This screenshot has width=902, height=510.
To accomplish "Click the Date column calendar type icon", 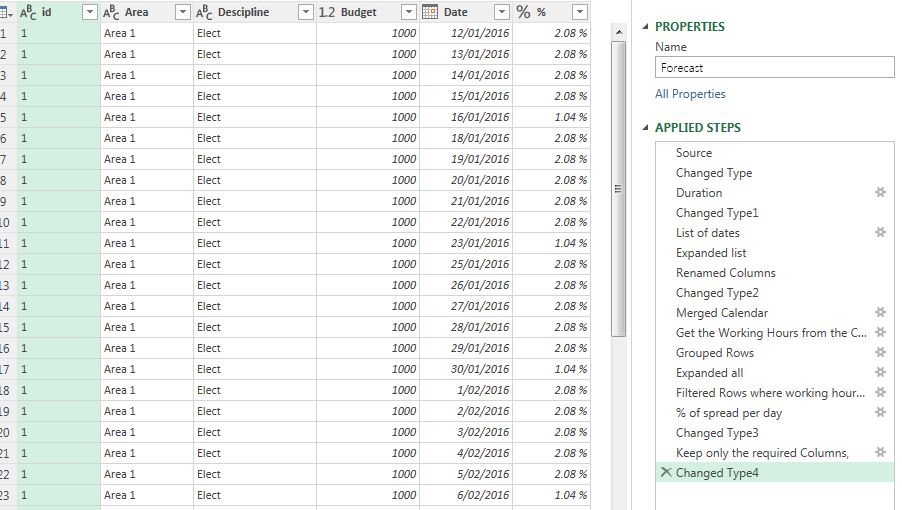I will pos(429,12).
